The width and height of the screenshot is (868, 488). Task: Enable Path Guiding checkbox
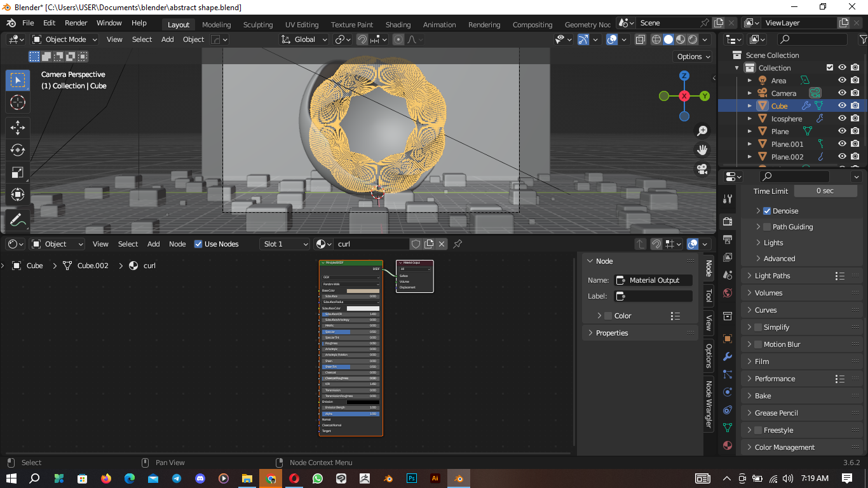tap(767, 227)
